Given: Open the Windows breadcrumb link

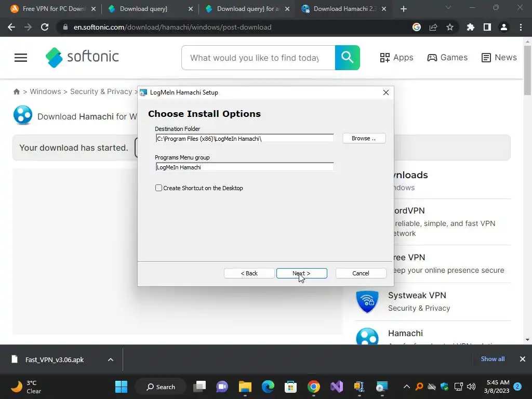Looking at the screenshot, I should pyautogui.click(x=46, y=91).
